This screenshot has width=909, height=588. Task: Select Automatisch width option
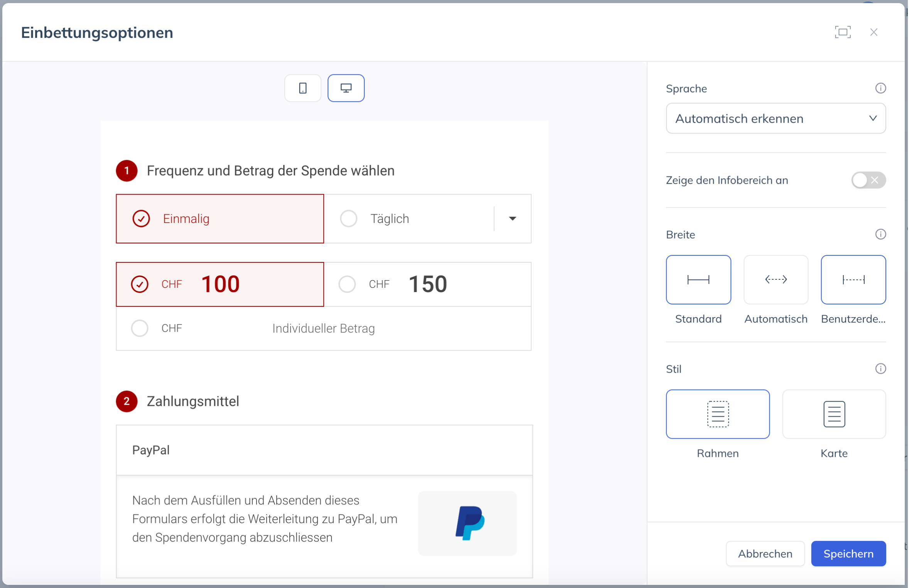click(x=776, y=279)
